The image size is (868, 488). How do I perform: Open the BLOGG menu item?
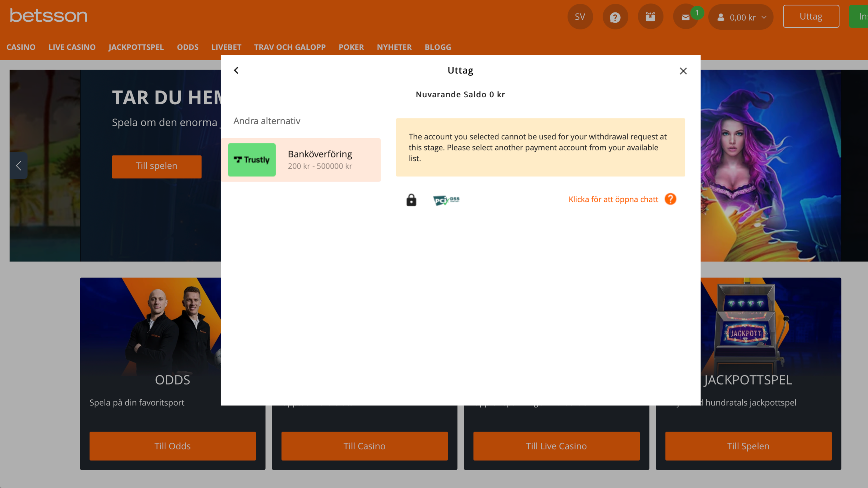pyautogui.click(x=438, y=47)
